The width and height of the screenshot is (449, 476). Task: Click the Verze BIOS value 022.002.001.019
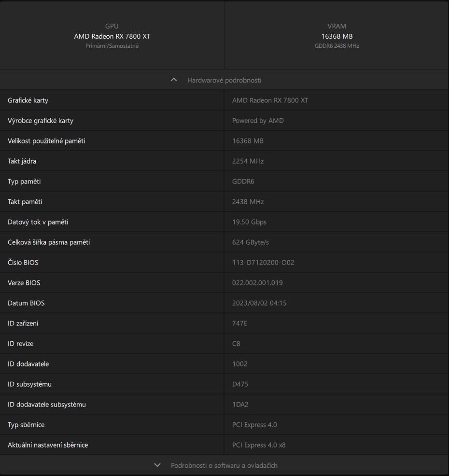(257, 283)
